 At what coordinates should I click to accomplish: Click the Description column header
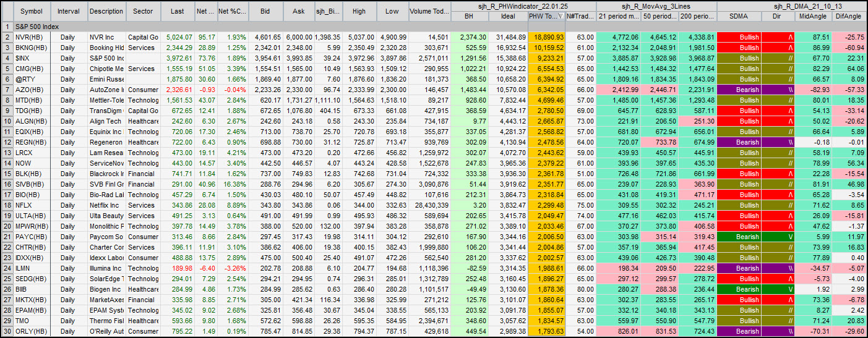[106, 11]
